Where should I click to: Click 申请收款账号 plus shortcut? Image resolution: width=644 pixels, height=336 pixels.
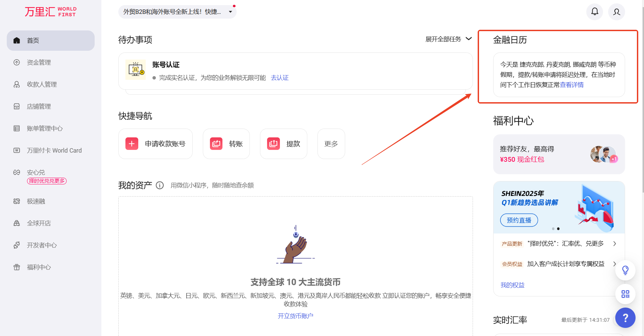click(156, 144)
